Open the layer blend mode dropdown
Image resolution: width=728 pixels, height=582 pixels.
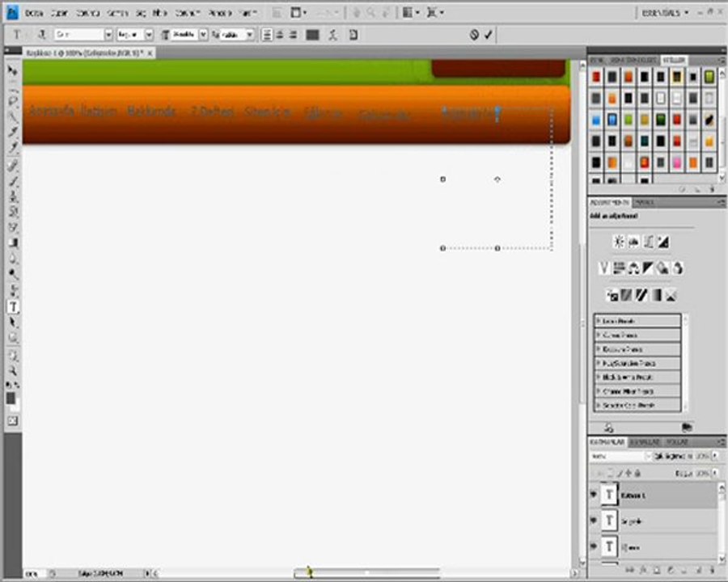coord(621,456)
